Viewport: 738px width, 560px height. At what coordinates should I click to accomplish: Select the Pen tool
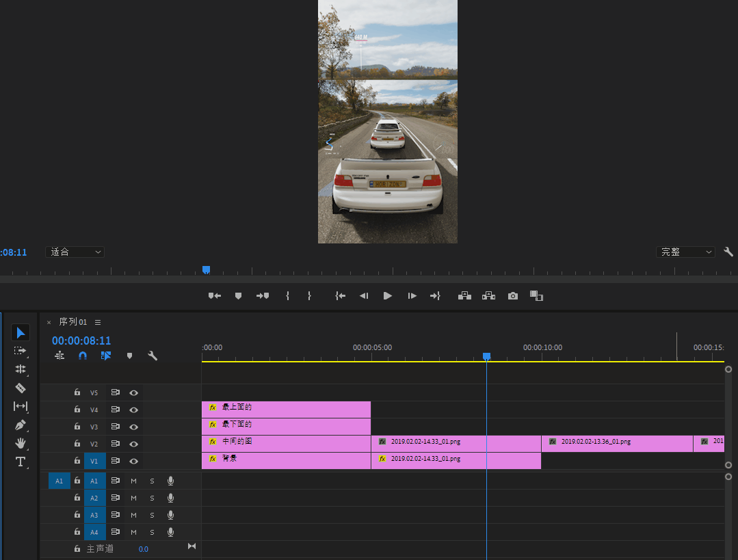(21, 425)
